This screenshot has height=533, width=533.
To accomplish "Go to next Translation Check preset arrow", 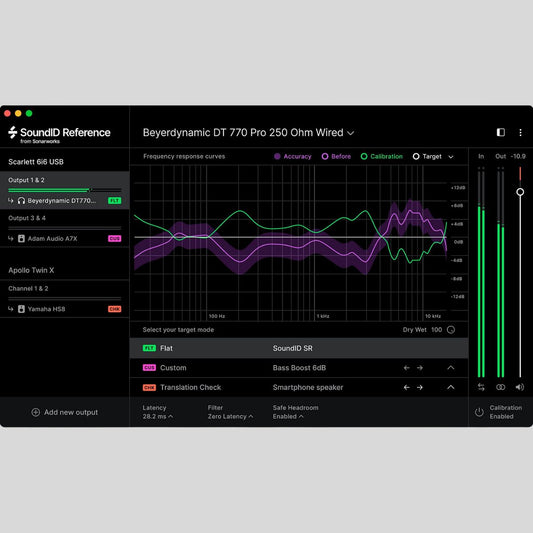I will pos(420,388).
